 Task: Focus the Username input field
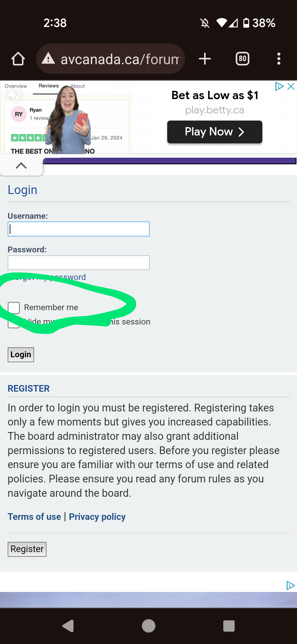(x=79, y=229)
